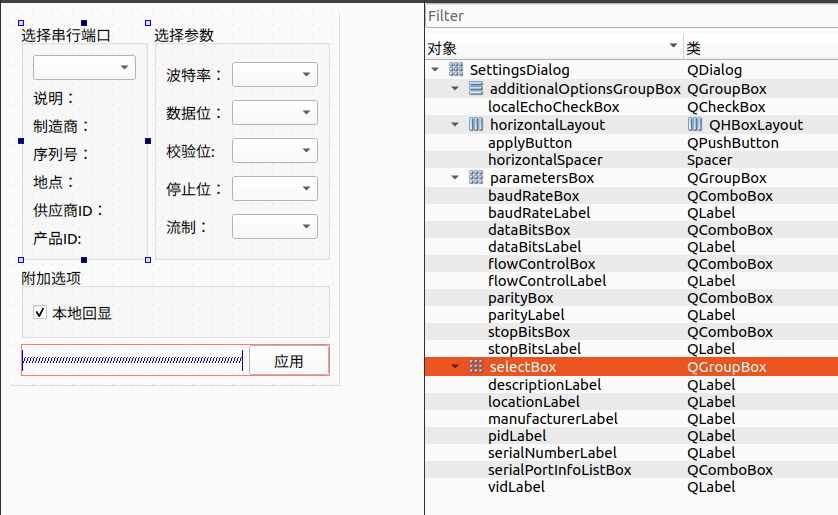Image resolution: width=838 pixels, height=515 pixels.
Task: Collapse the additionalOptionsGroupBox node
Action: [x=455, y=88]
